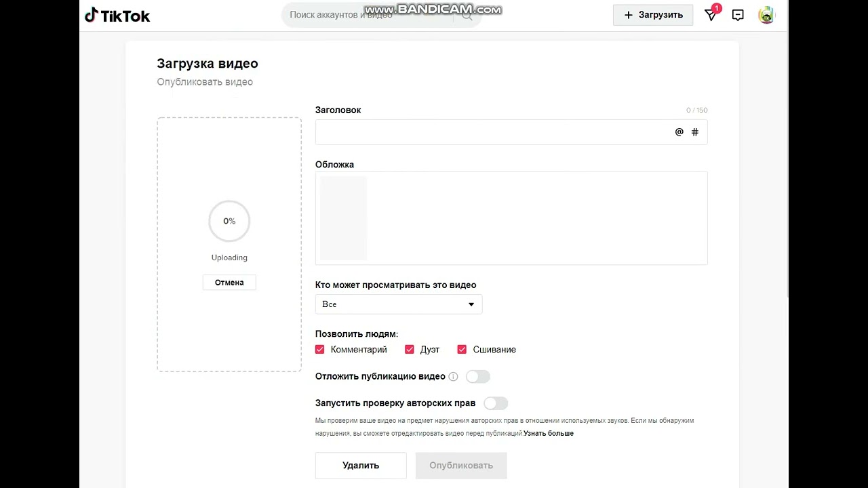Open the video visibility dropdown set to Все

pos(399,304)
